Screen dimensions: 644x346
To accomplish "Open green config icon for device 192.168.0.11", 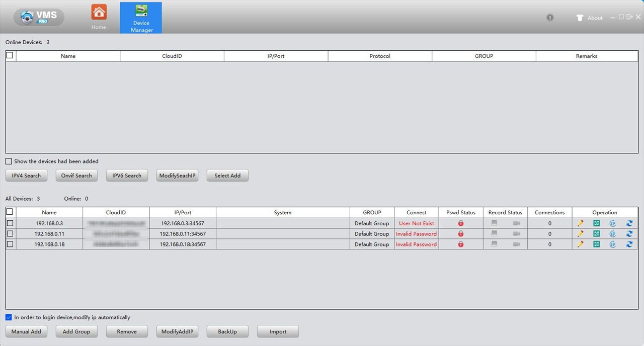I will (x=596, y=234).
